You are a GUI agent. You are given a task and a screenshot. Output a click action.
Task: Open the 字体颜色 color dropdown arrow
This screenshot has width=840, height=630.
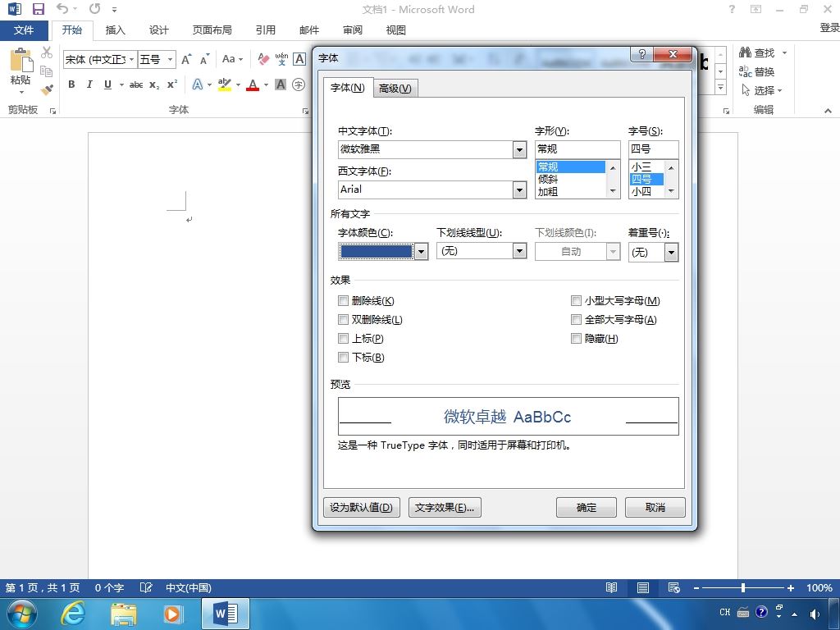[421, 251]
